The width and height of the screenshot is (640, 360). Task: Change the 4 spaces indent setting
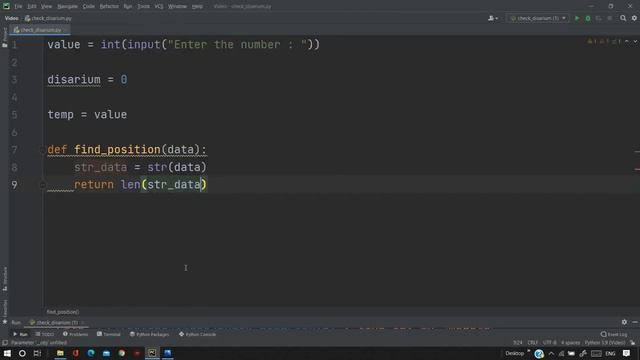click(x=570, y=343)
